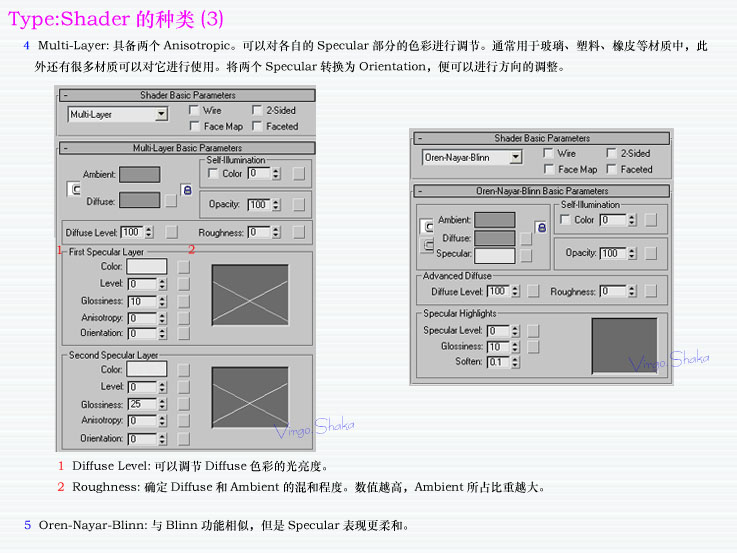Click Specular Level value field in Oren-Nayar-Blinn panel
Screen dimensions: 737x553
pos(499,331)
